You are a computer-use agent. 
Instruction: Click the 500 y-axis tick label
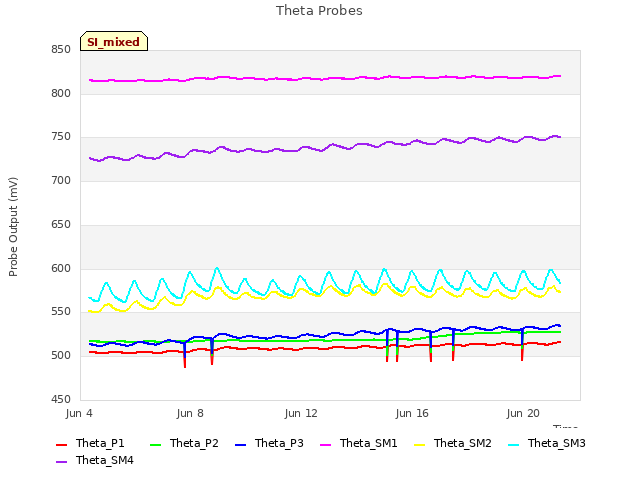[x=61, y=356]
